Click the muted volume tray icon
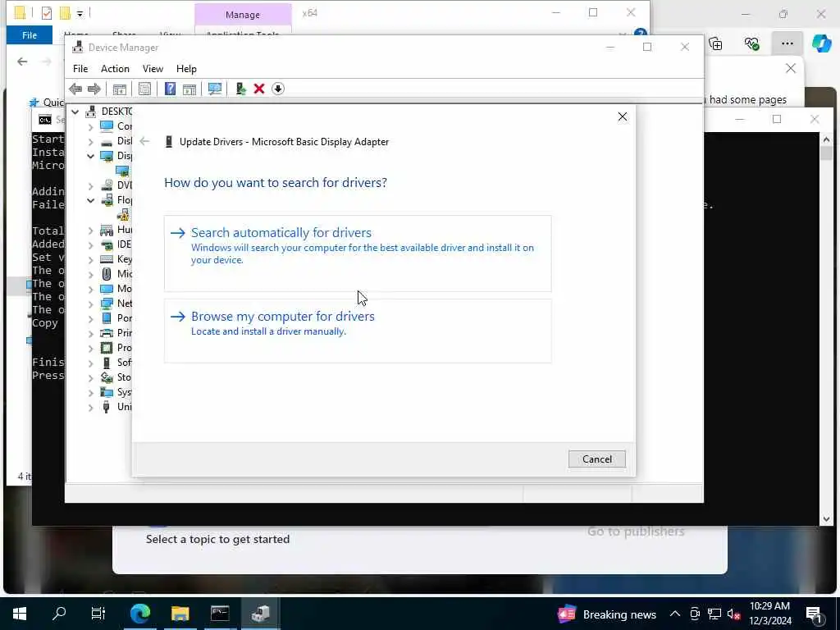Viewport: 840px width, 630px height. [x=734, y=614]
